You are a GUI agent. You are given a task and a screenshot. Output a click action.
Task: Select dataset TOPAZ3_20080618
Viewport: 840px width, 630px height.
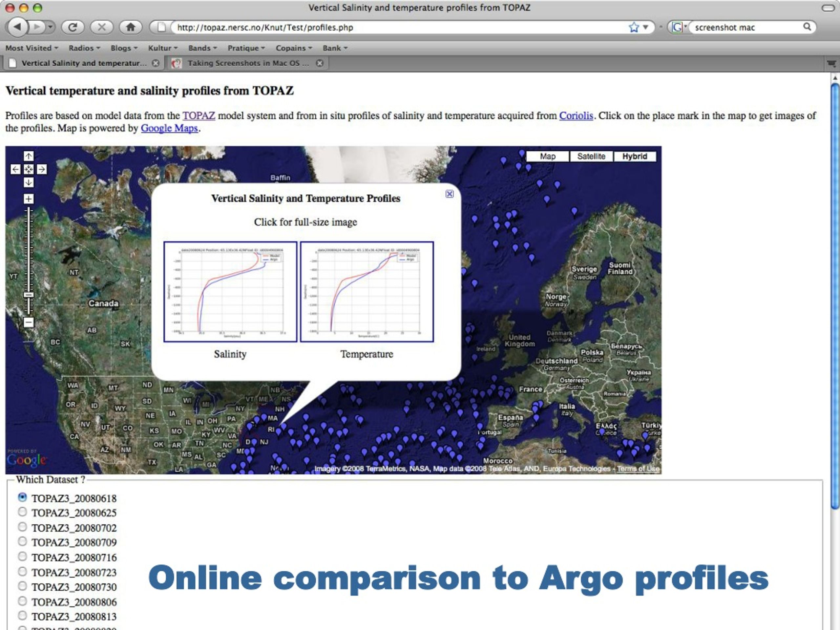22,497
